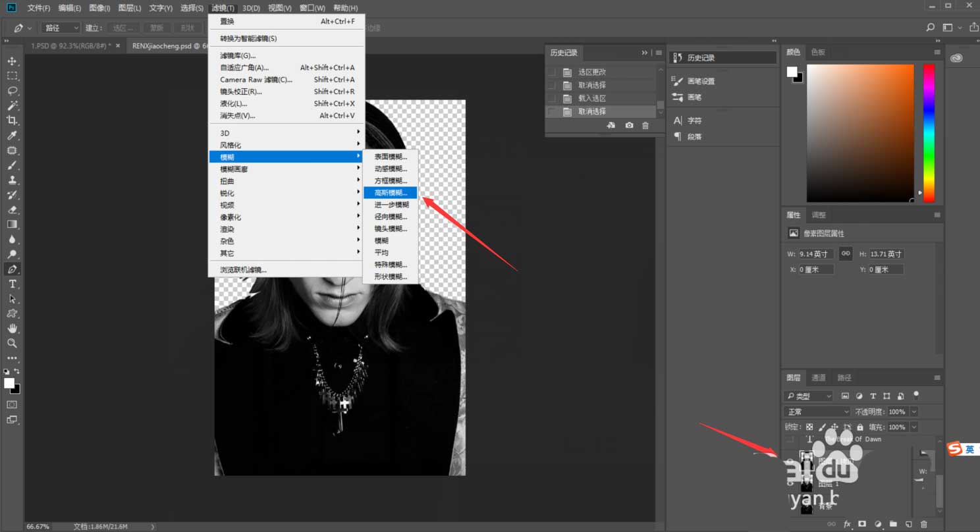This screenshot has width=980, height=532.
Task: Select the Clone Stamp tool
Action: click(12, 180)
